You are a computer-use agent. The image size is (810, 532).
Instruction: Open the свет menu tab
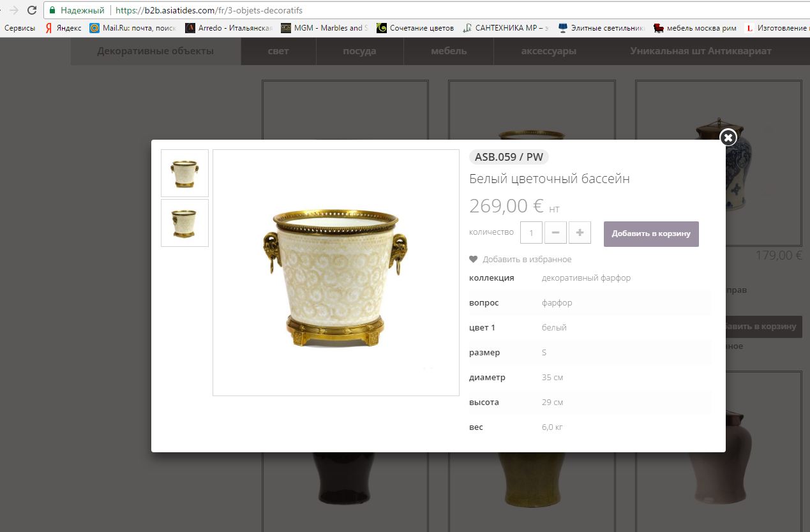pos(278,51)
